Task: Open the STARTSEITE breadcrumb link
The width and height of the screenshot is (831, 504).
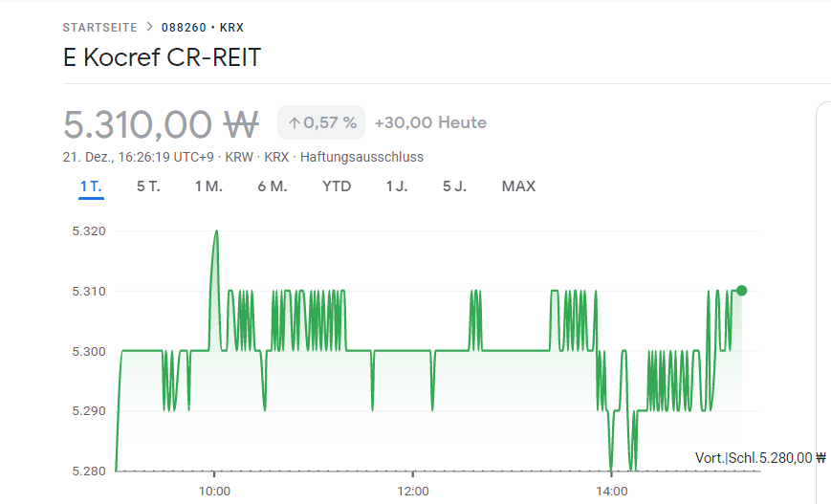Action: coord(99,28)
